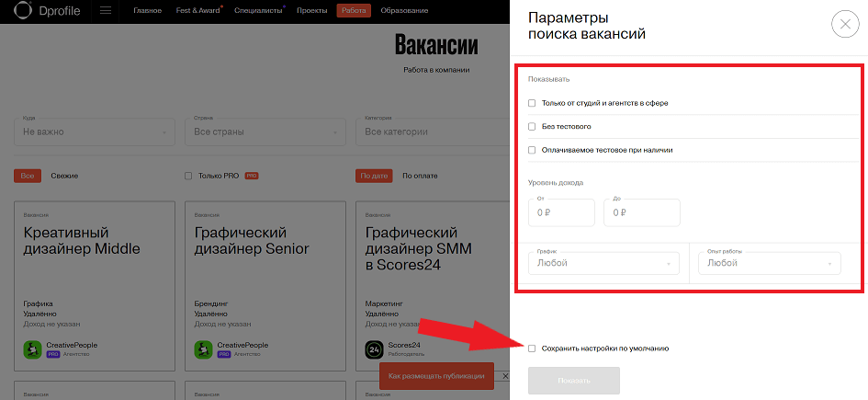Click the CreativePeople avatar under Креативный дизайнер Middle
The image size is (868, 400).
coord(32,349)
